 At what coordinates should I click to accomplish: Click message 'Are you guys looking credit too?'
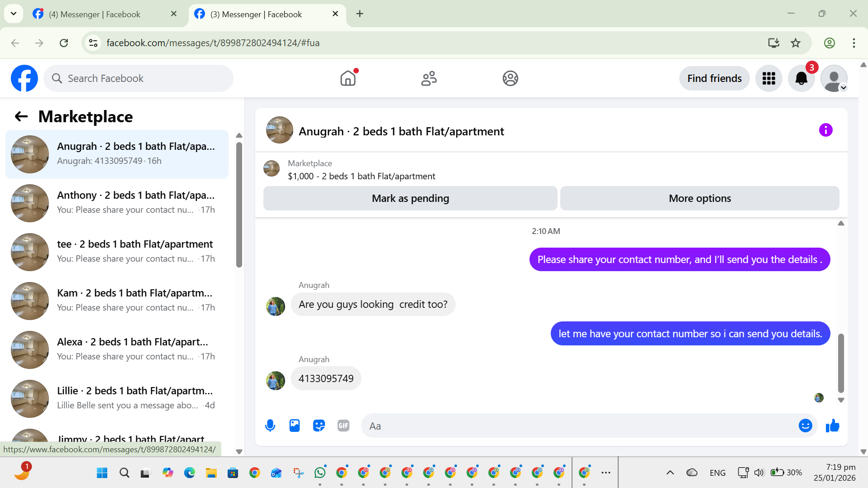(373, 304)
